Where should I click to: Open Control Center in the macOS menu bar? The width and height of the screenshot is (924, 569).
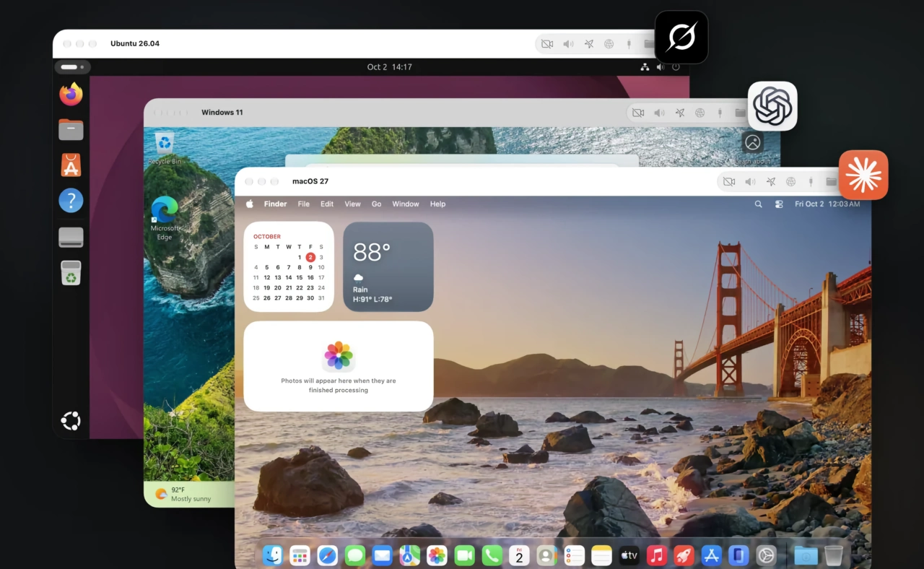[779, 204]
